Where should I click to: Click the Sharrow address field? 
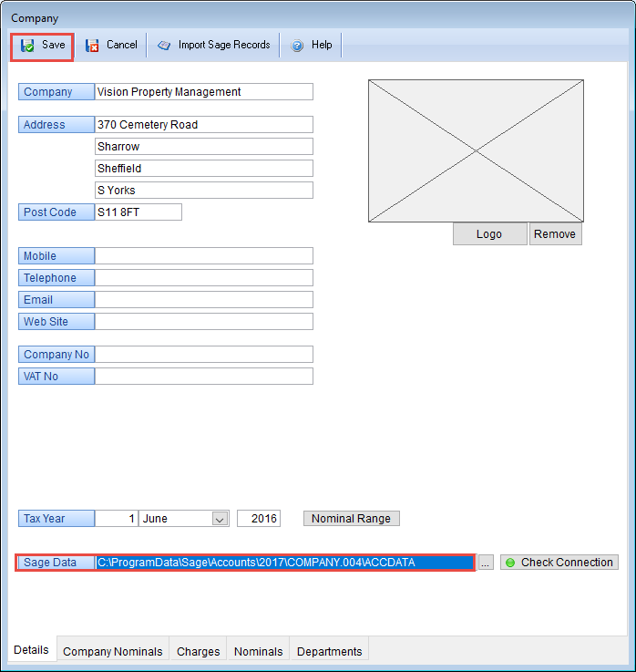(204, 147)
